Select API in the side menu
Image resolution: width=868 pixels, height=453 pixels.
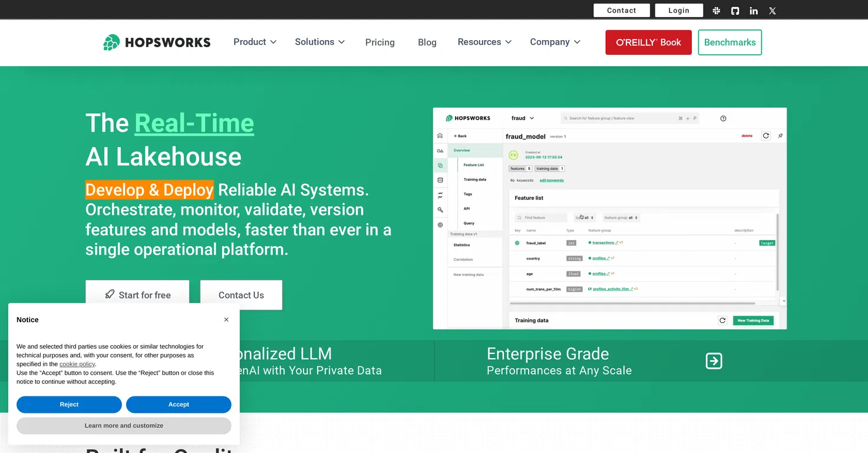point(467,209)
